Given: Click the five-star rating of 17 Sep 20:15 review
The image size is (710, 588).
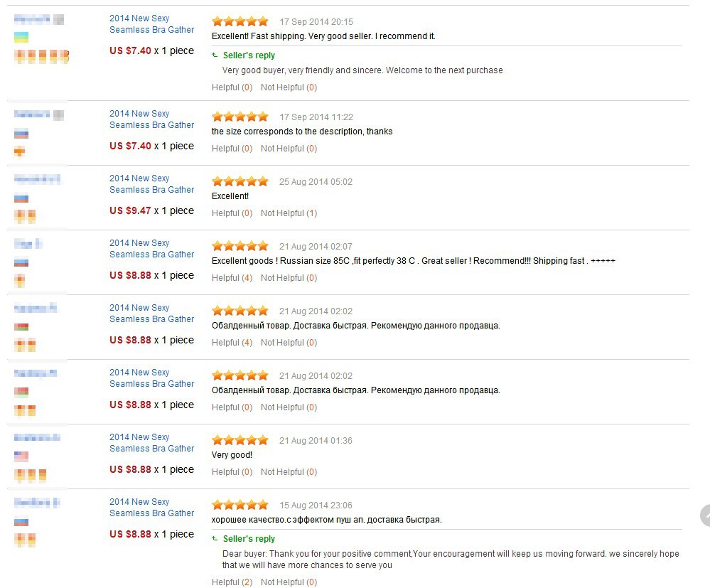Looking at the screenshot, I should coord(240,21).
